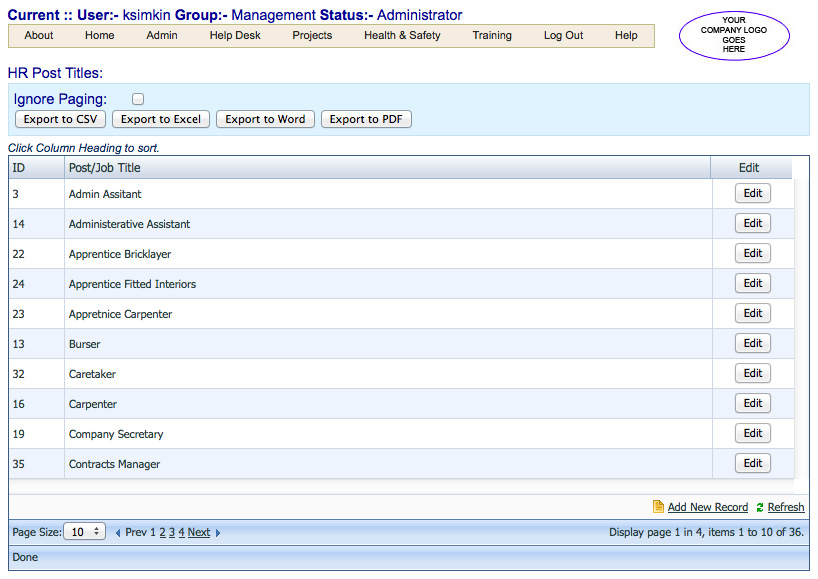Click the company logo placeholder oval
This screenshot has width=818, height=579.
click(734, 36)
